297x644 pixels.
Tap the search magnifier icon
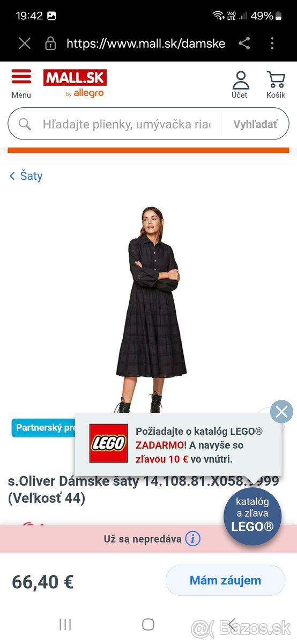click(25, 125)
